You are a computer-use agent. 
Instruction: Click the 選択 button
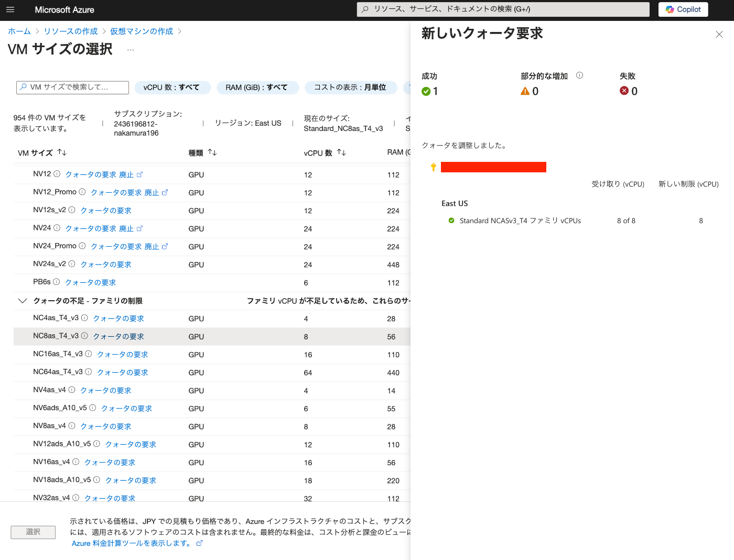33,532
